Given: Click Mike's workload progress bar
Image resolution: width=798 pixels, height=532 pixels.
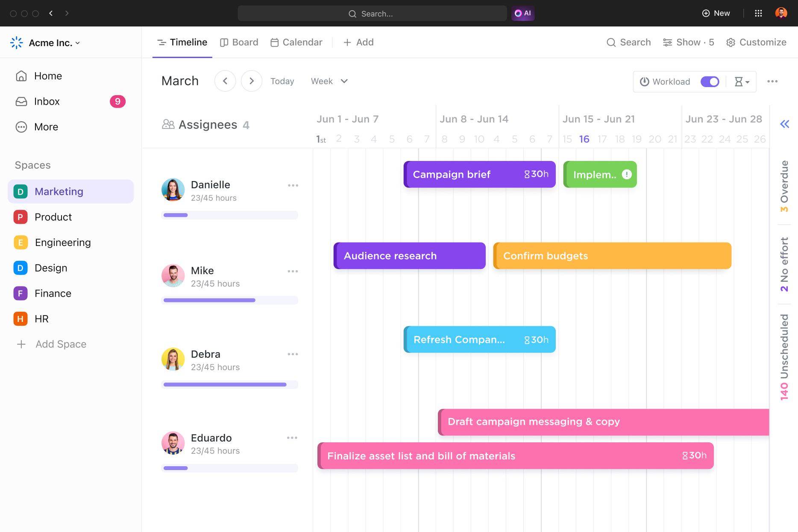Looking at the screenshot, I should (x=230, y=300).
